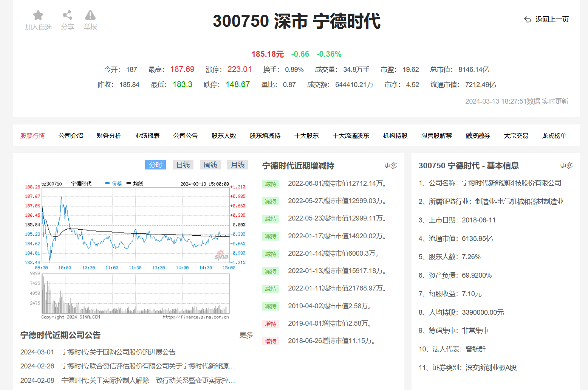588x390 pixels.
Task: Select the 股票行情 tab
Action: click(32, 135)
